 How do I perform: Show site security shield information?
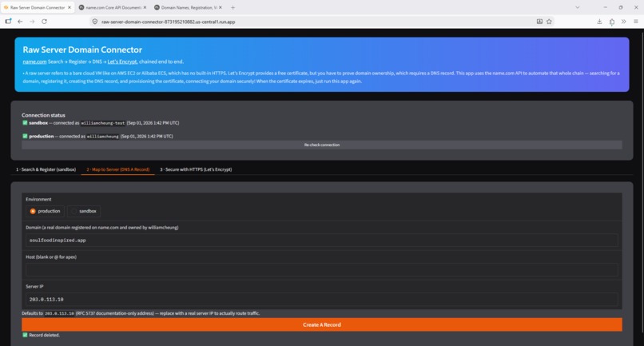(x=95, y=22)
